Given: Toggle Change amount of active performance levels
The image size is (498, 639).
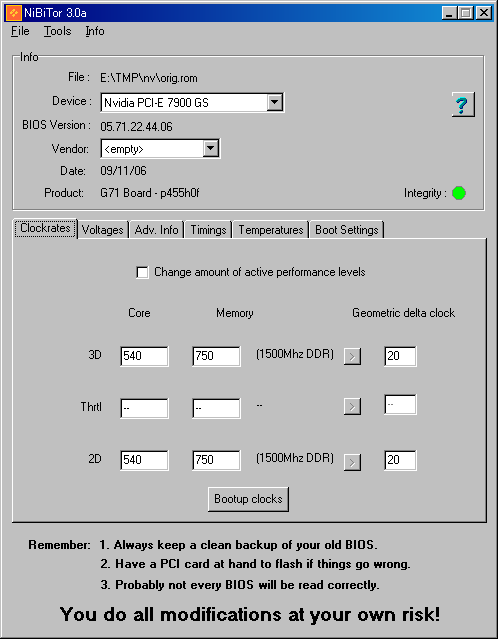Looking at the screenshot, I should [142, 272].
